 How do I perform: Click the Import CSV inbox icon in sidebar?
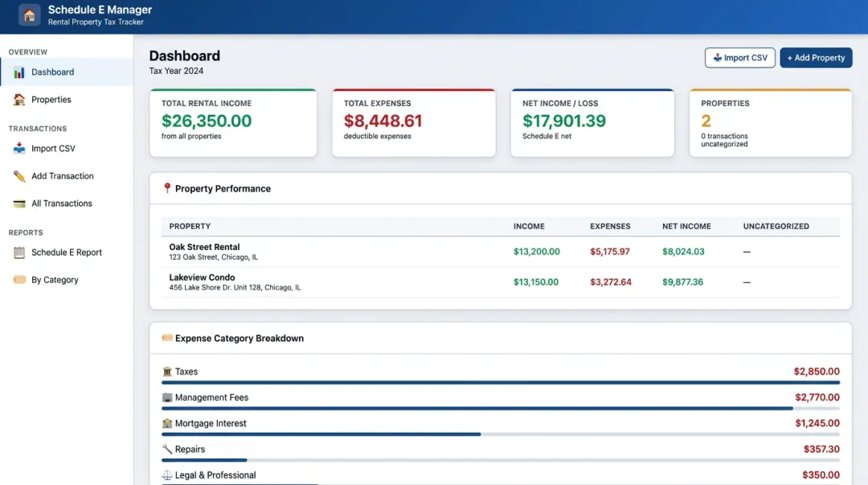click(19, 149)
